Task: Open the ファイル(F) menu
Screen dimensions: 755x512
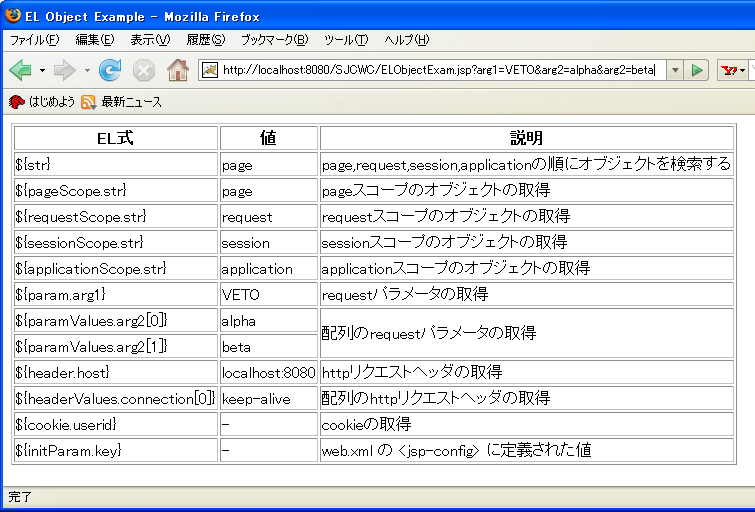Action: pos(34,40)
